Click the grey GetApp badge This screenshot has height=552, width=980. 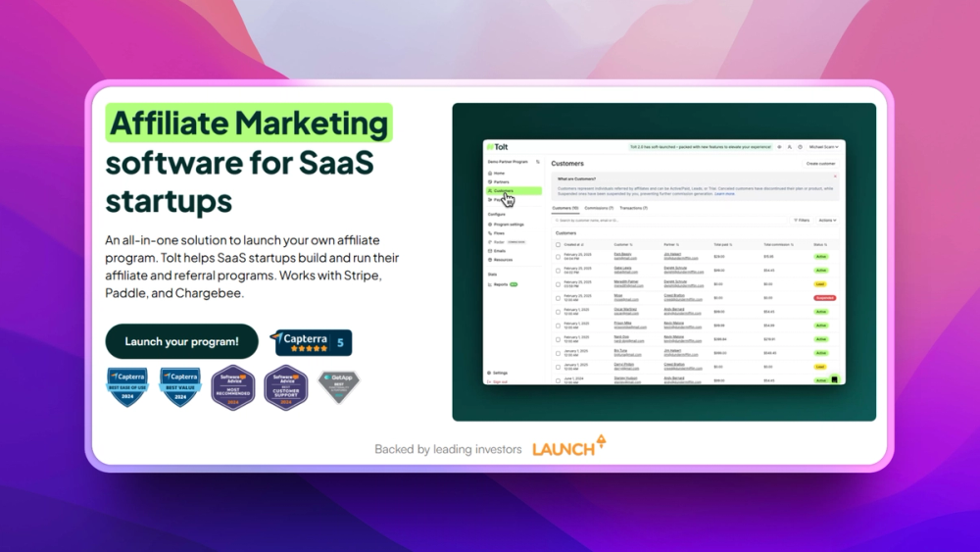point(339,387)
